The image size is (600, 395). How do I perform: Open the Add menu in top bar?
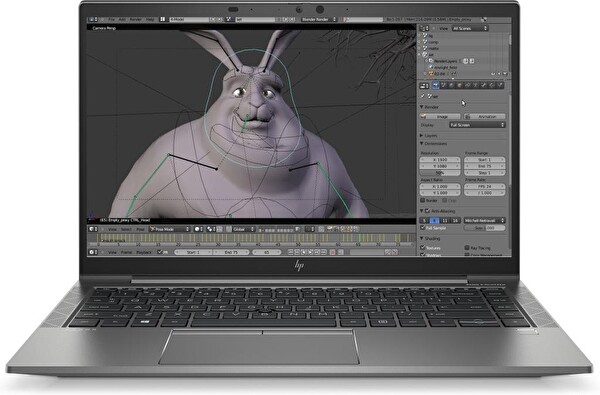coord(122,19)
